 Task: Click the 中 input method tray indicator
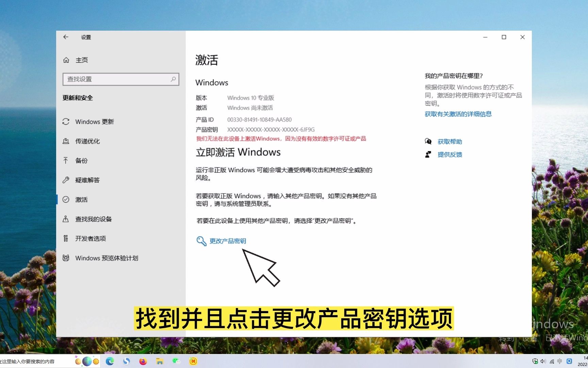[560, 361]
